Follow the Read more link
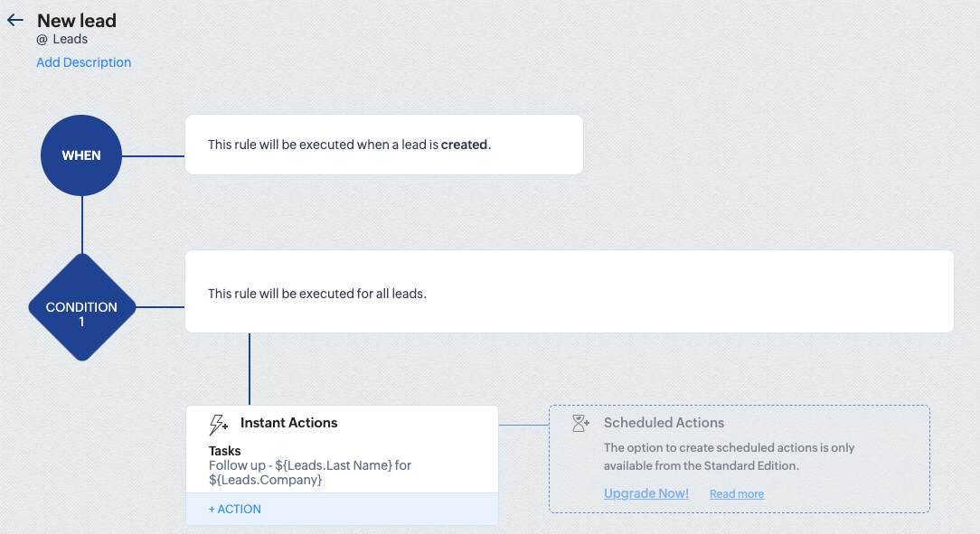980x534 pixels. (736, 494)
